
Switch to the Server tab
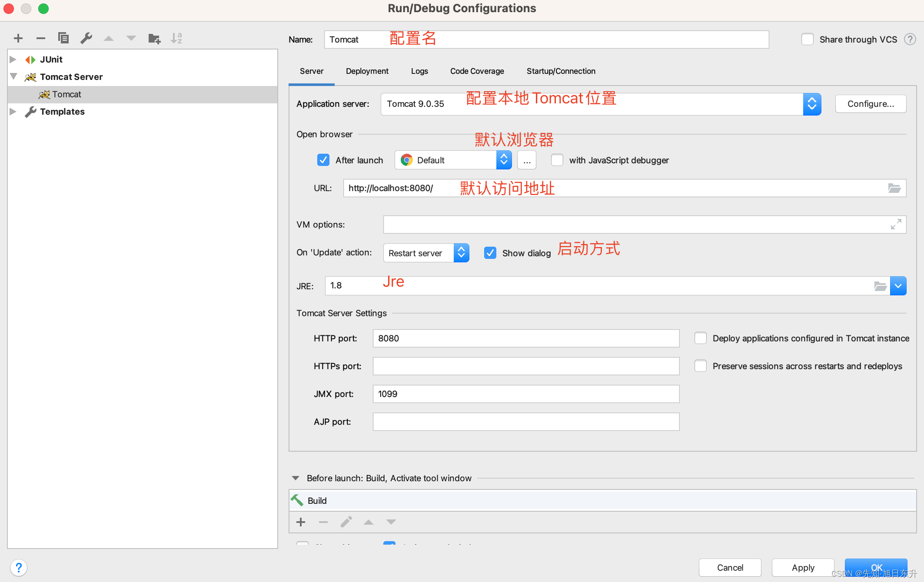(x=312, y=71)
